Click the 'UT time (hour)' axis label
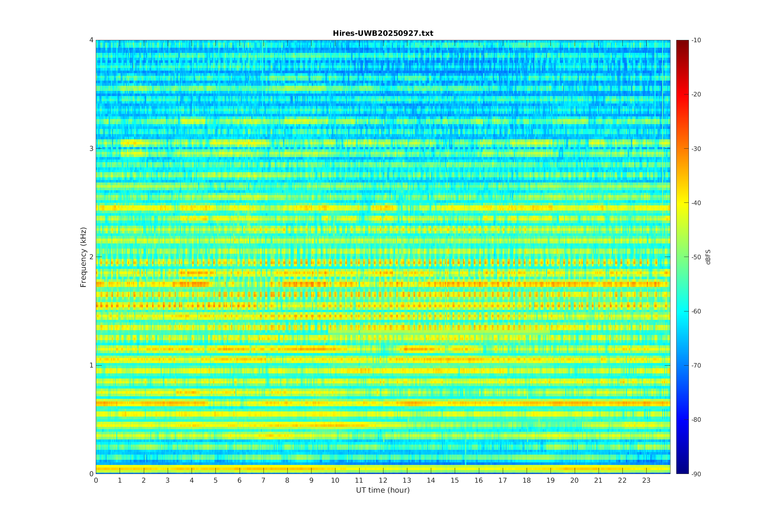The height and width of the screenshot is (532, 774). [x=383, y=490]
